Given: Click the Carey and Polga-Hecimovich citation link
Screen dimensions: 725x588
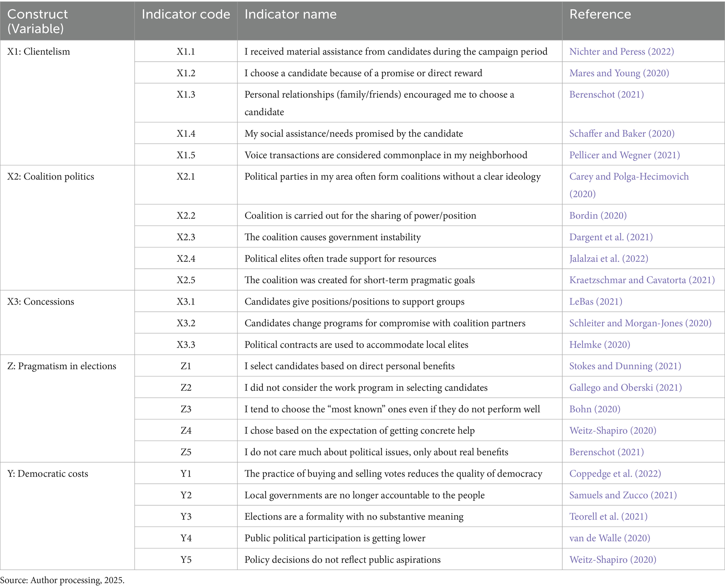Looking at the screenshot, I should pyautogui.click(x=629, y=177).
